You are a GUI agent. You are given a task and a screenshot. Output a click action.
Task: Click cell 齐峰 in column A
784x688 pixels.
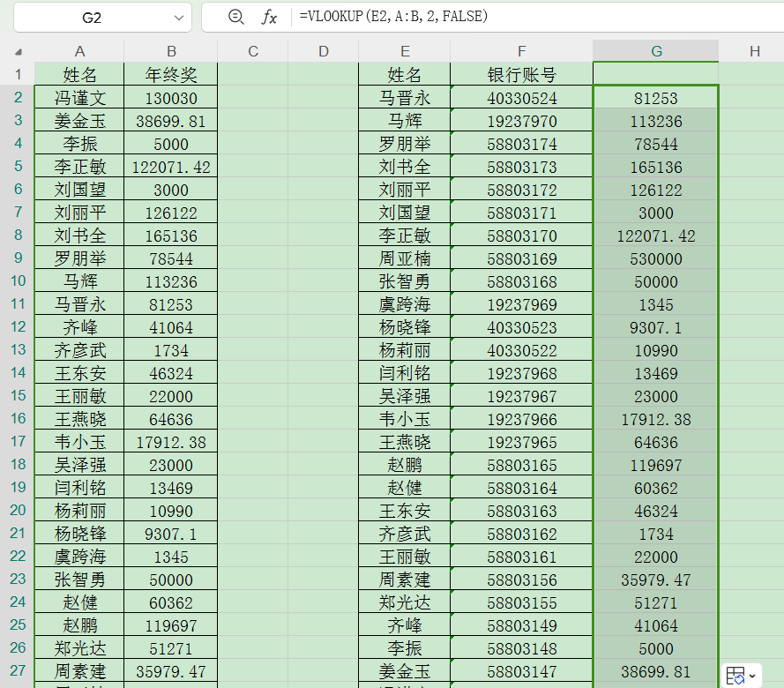coord(79,327)
